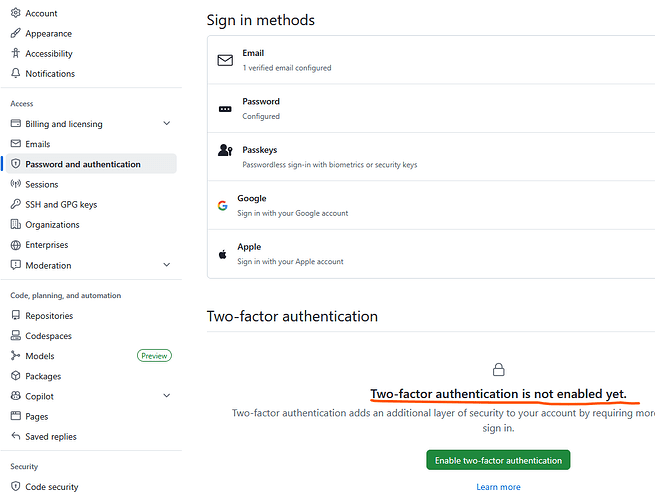Select Password and authentication in sidebar

(x=91, y=164)
